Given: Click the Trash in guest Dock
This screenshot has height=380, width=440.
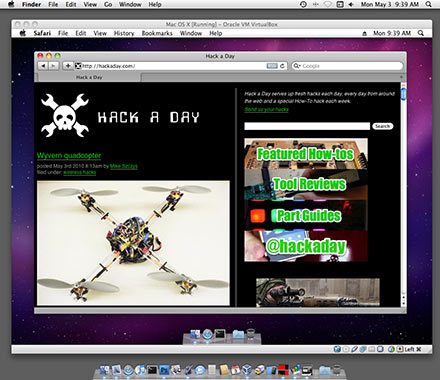Looking at the screenshot, I should click(251, 334).
